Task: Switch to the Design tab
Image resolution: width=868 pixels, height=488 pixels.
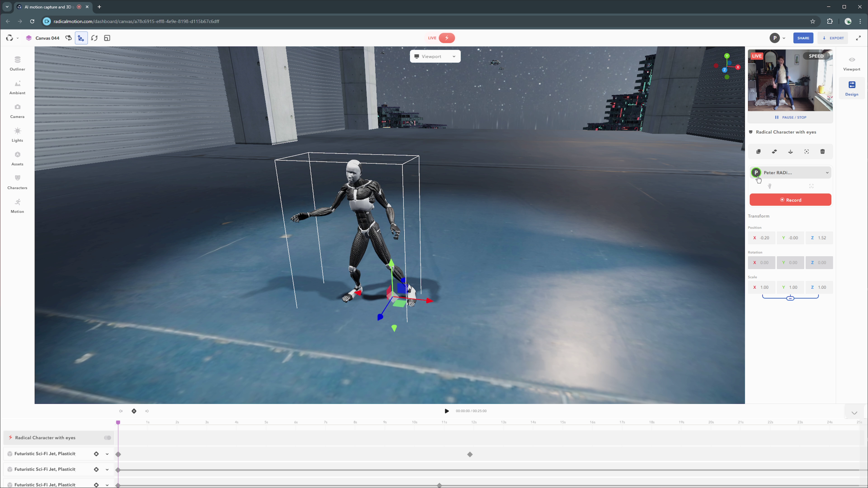Action: coord(852,88)
